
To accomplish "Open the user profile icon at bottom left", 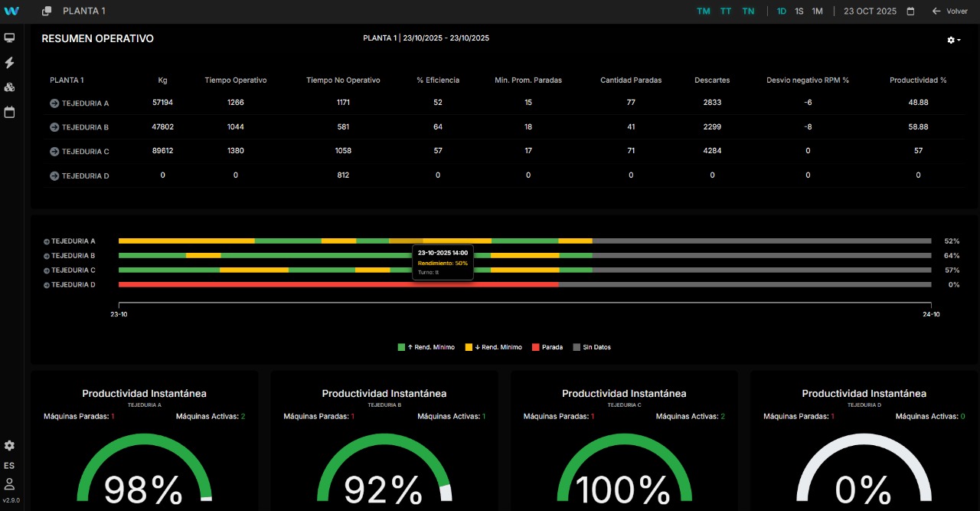I will (x=9, y=483).
